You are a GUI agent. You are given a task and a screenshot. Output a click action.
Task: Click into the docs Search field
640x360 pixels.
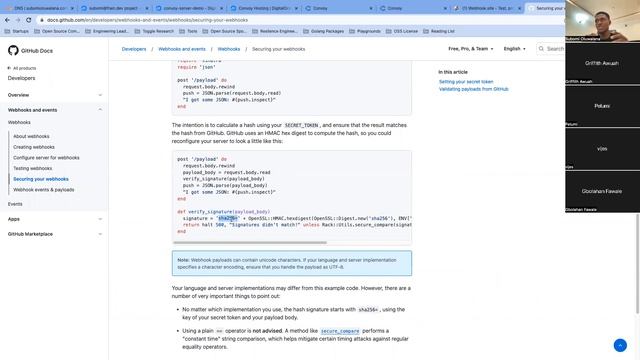pos(551,49)
